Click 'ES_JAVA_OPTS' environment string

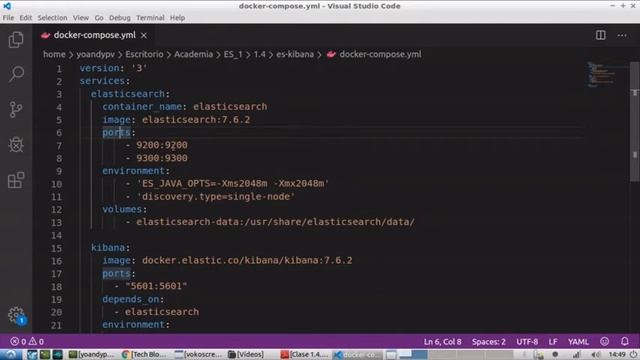pos(233,183)
